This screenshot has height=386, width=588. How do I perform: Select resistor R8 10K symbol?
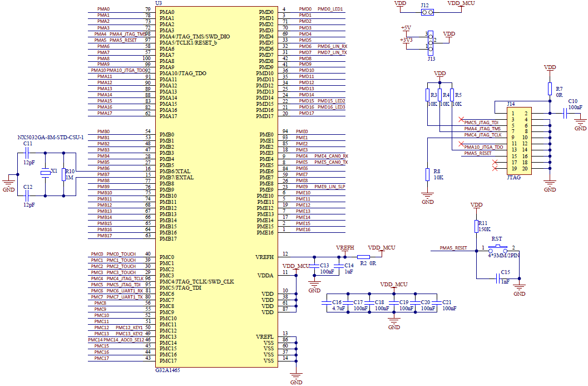tap(427, 174)
